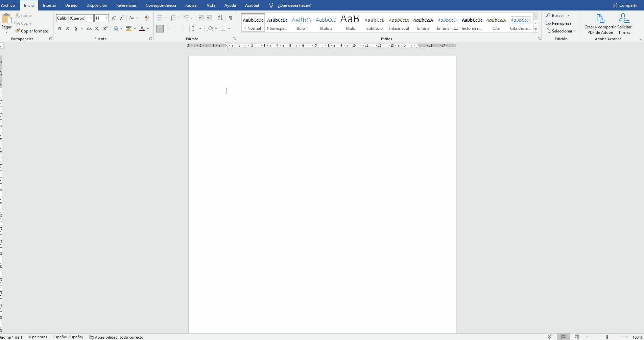Toggle center alignment in Párrafo group
The height and width of the screenshot is (340, 644).
168,28
